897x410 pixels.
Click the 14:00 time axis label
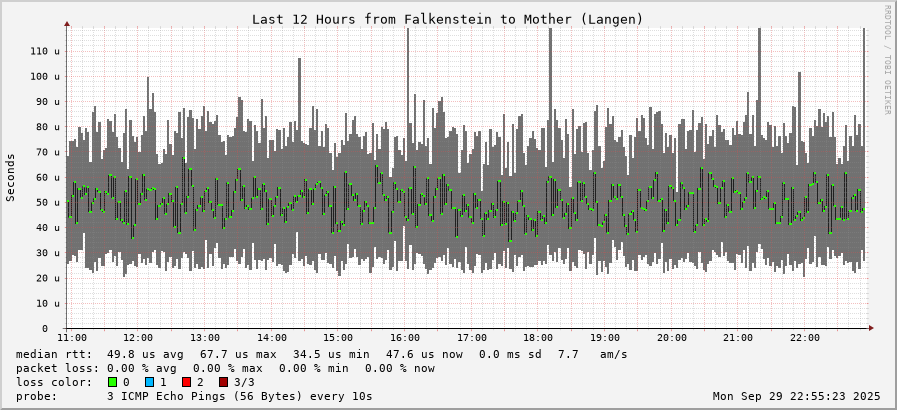point(272,338)
